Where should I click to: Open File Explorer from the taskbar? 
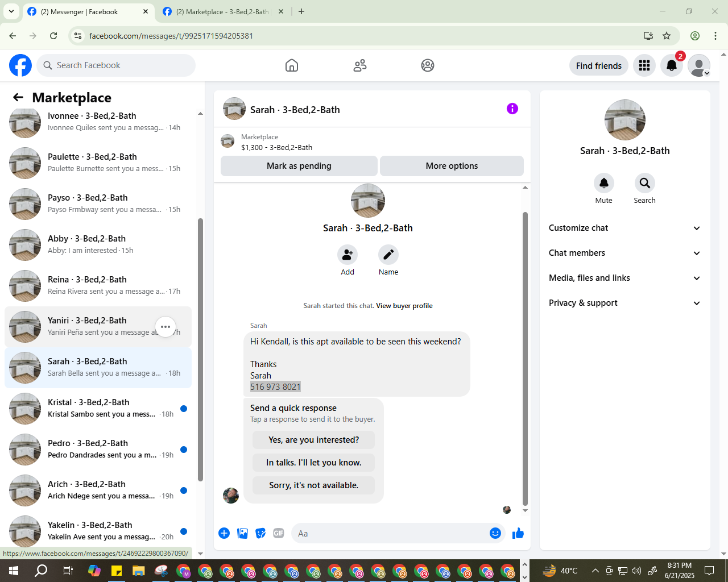139,571
